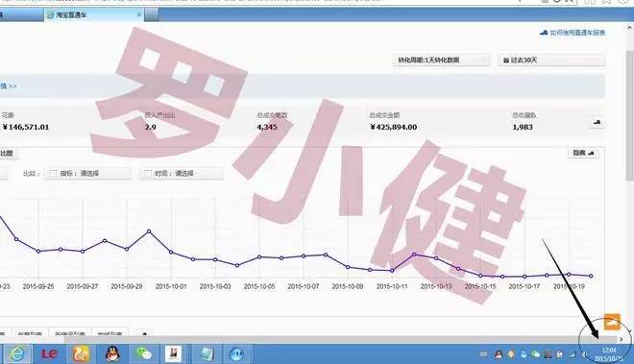Click the 2015-09-25 axis date label
The height and width of the screenshot is (364, 634).
pyautogui.click(x=38, y=286)
